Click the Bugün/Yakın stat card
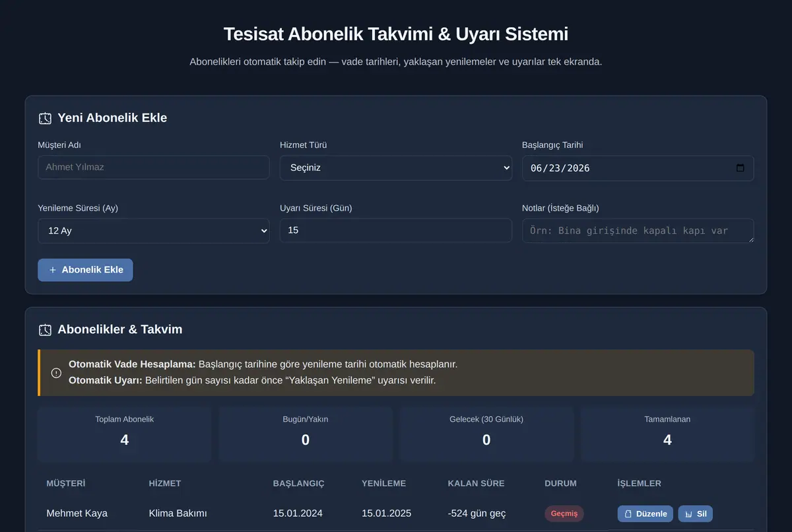 [x=306, y=434]
